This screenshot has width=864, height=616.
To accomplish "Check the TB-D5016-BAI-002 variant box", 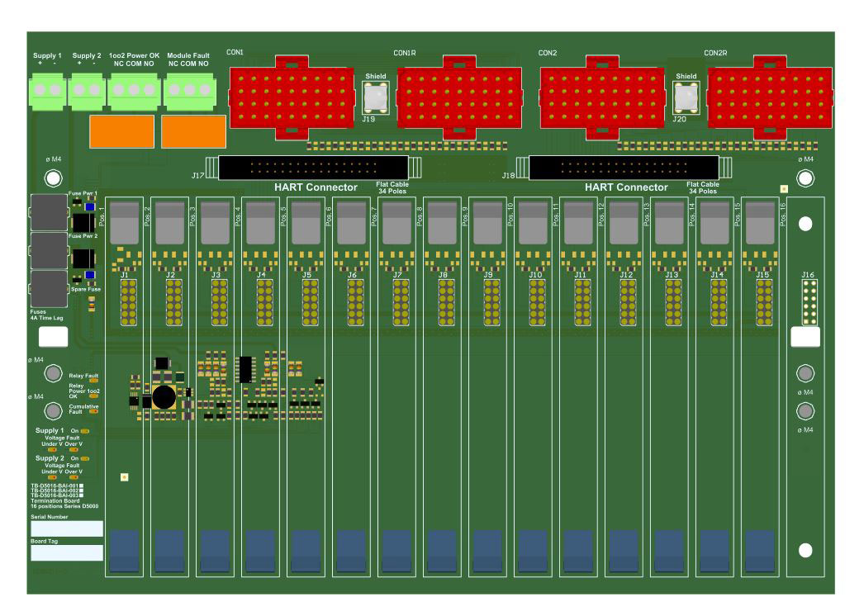I will 82,490.
